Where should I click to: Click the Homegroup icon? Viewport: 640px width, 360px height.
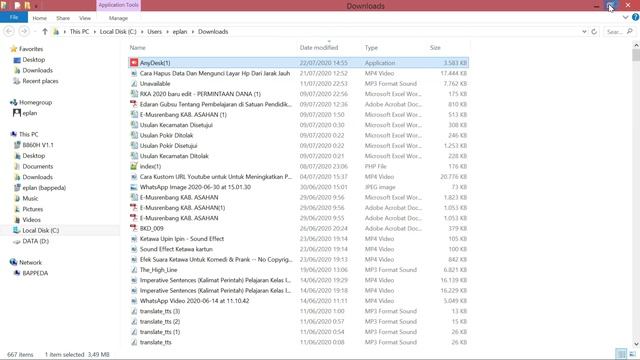13,102
